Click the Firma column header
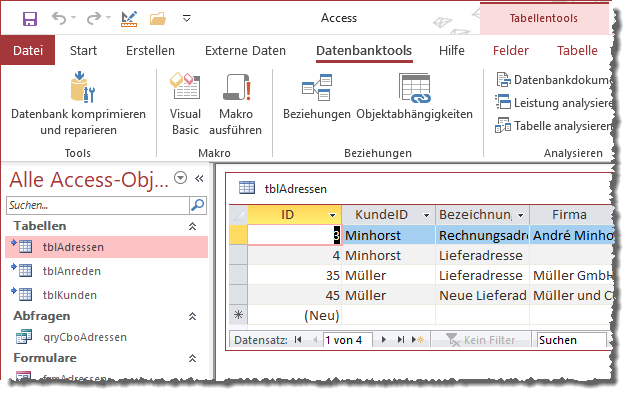Image resolution: width=631 pixels, height=399 pixels. (x=571, y=215)
